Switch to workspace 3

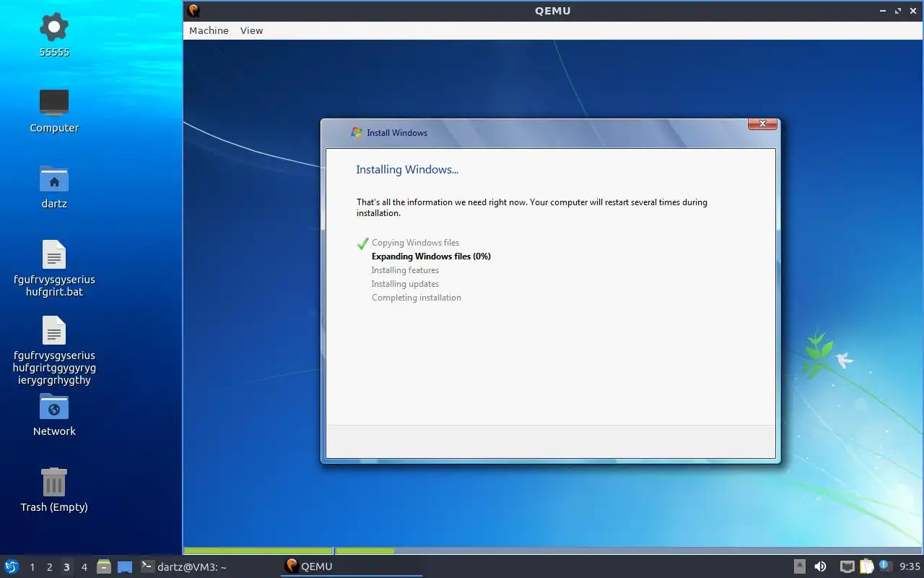point(67,567)
